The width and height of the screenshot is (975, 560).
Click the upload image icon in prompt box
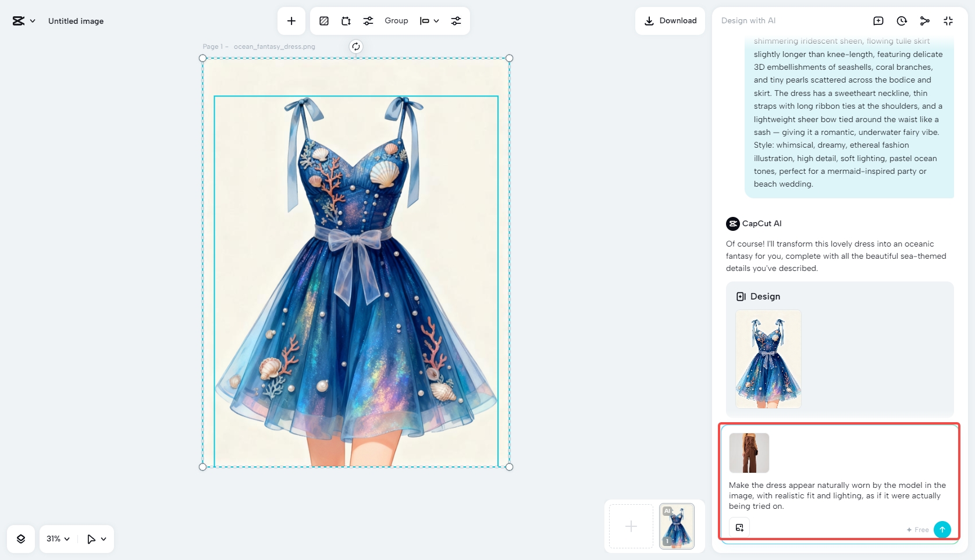(739, 527)
